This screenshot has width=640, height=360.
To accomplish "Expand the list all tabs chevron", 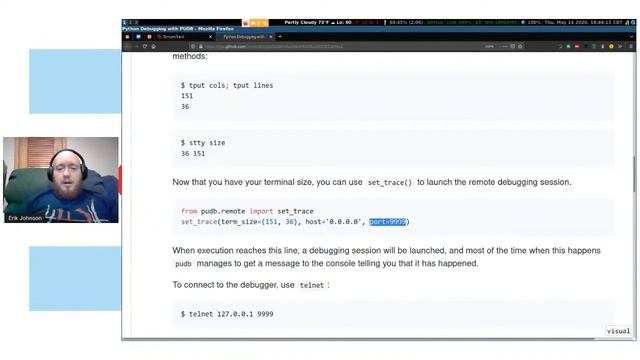I will (x=631, y=37).
